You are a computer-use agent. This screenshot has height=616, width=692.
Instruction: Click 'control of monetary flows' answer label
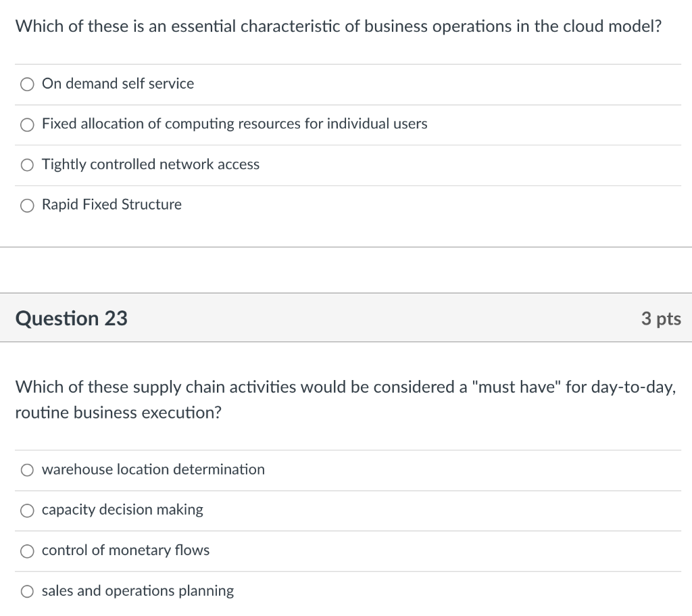[125, 550]
